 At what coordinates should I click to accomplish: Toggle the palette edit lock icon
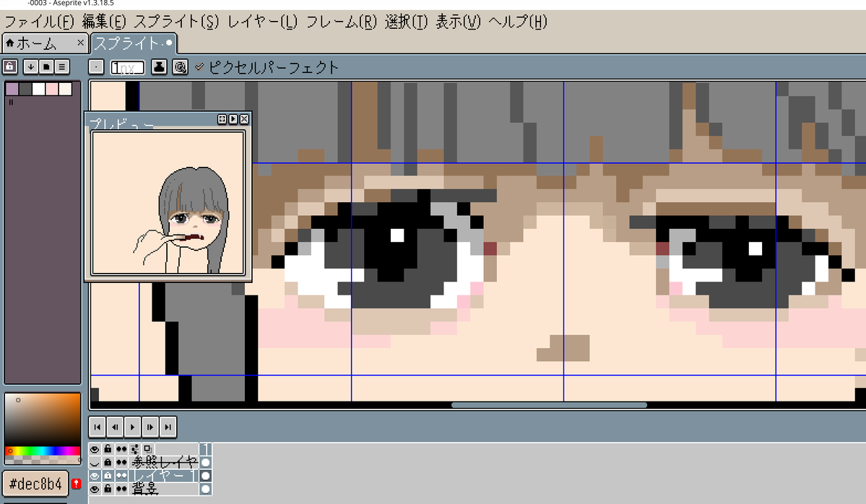tap(10, 67)
